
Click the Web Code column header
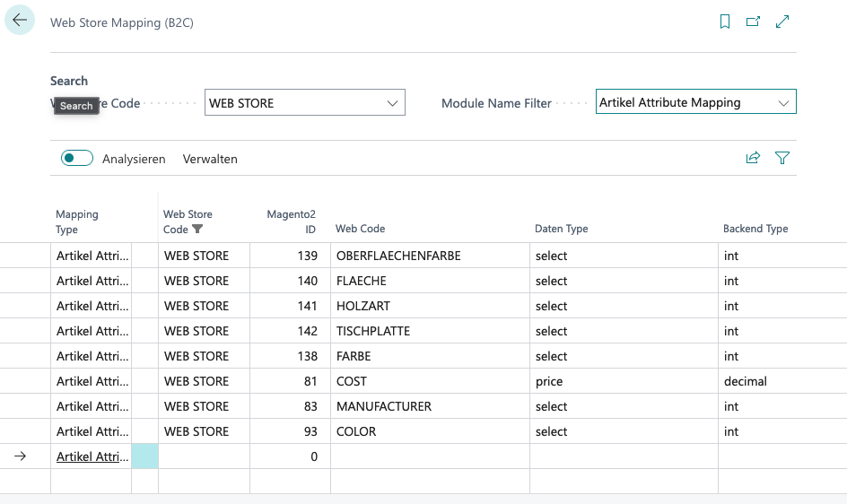[361, 229]
